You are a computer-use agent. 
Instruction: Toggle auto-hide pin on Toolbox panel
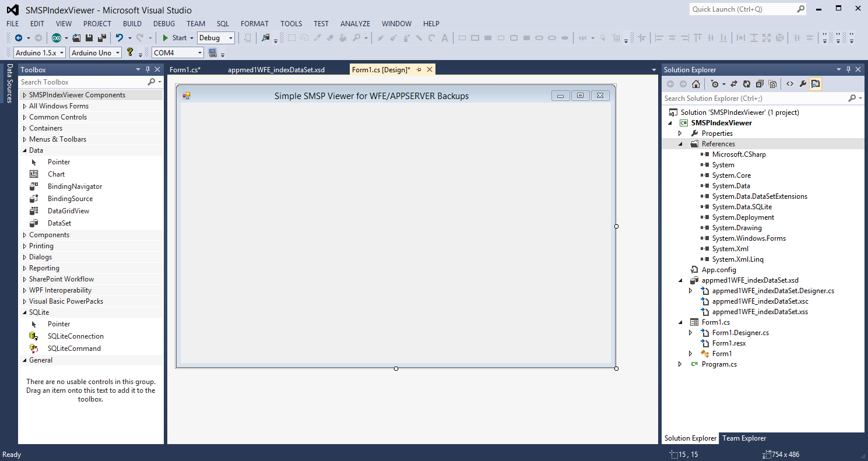click(147, 69)
